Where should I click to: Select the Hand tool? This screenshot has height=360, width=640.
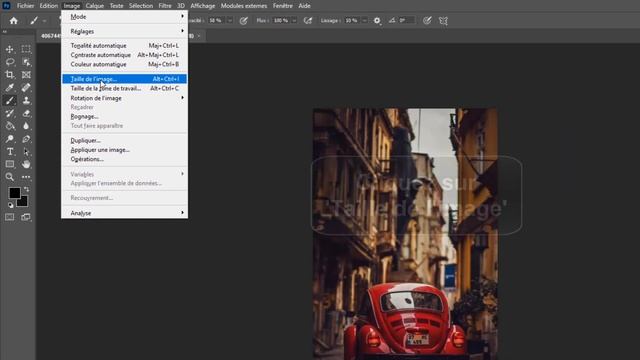pyautogui.click(x=26, y=164)
